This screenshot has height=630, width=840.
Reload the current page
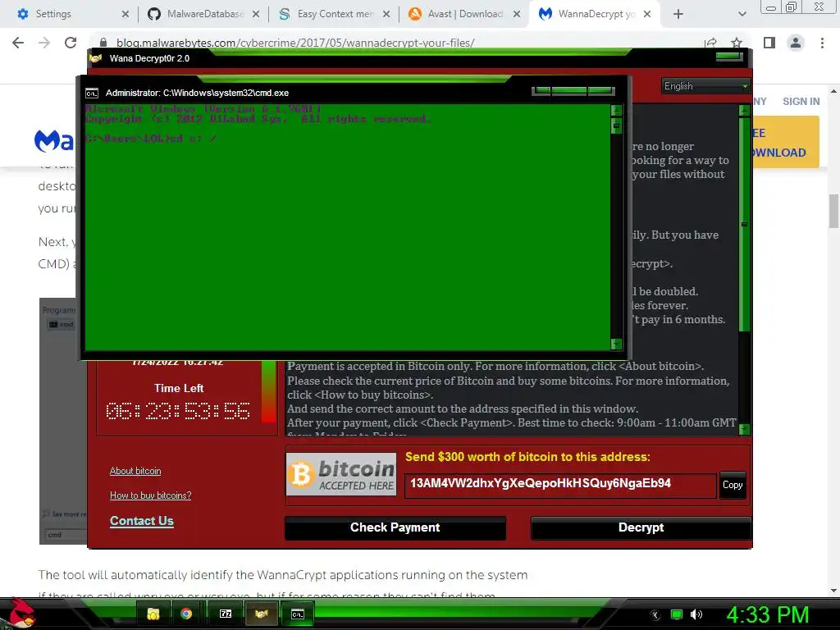(x=71, y=43)
